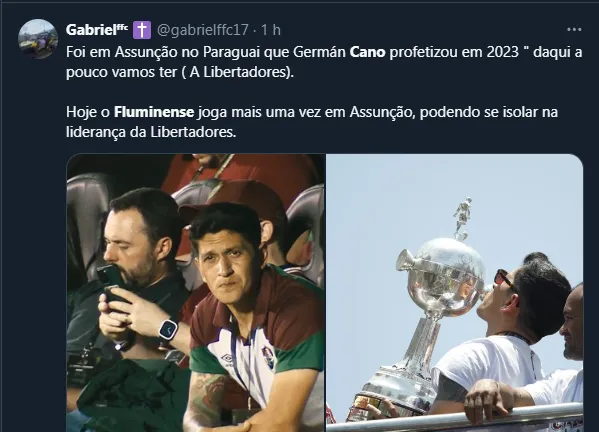
Task: Click the bolded word Fluminense
Action: point(154,112)
